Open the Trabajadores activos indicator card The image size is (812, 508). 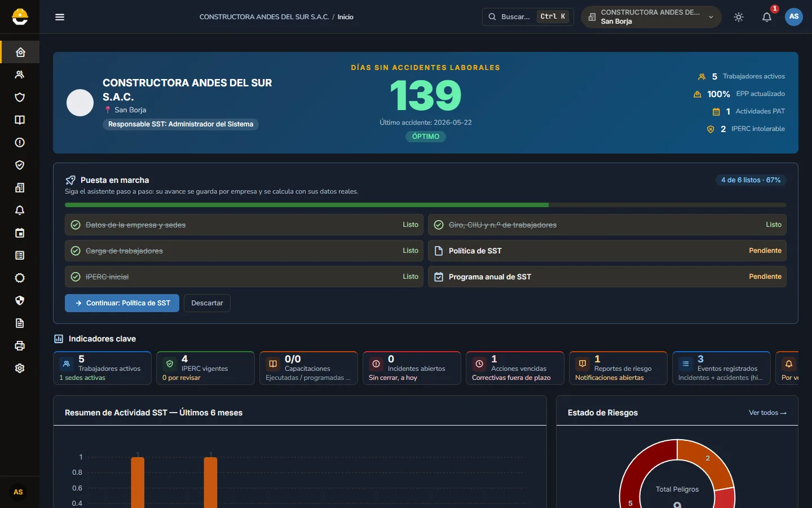102,368
